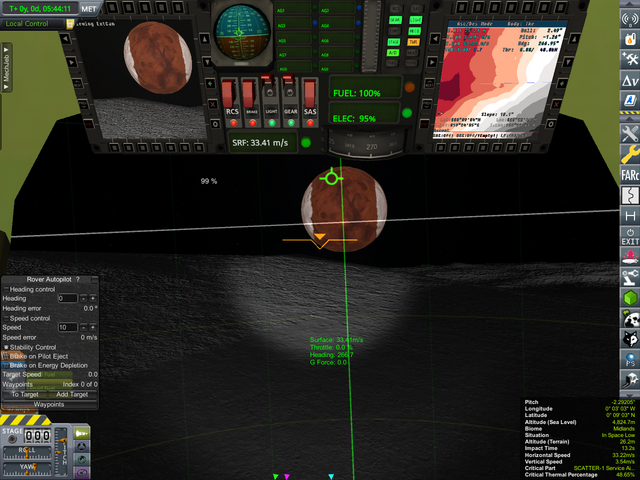This screenshot has height=480, width=640.
Task: Close the Rover Autopilot window
Action: pos(95,279)
